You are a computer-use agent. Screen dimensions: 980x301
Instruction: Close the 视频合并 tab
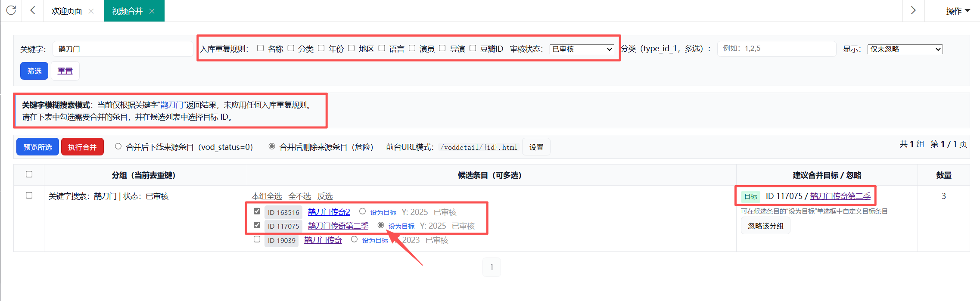click(152, 11)
